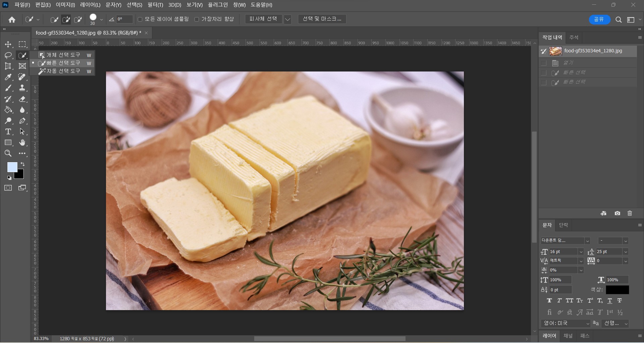
Task: Enable Sample All Layers checkbox
Action: click(140, 19)
